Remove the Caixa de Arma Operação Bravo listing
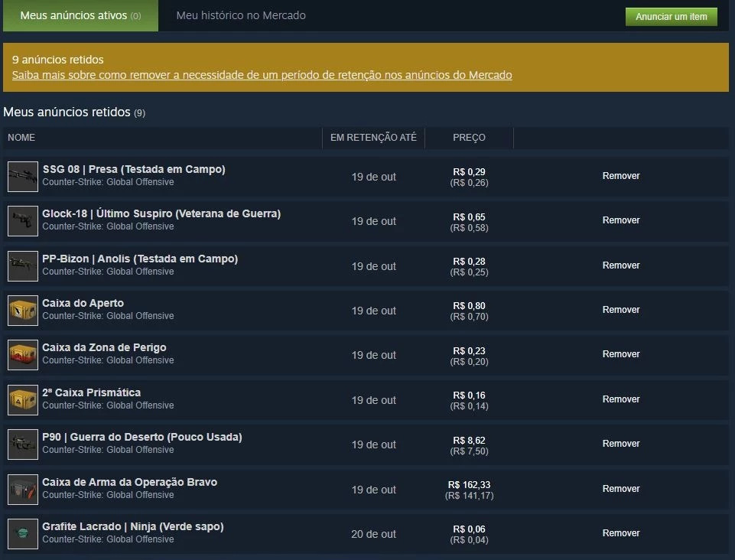The width and height of the screenshot is (735, 560). coord(620,488)
